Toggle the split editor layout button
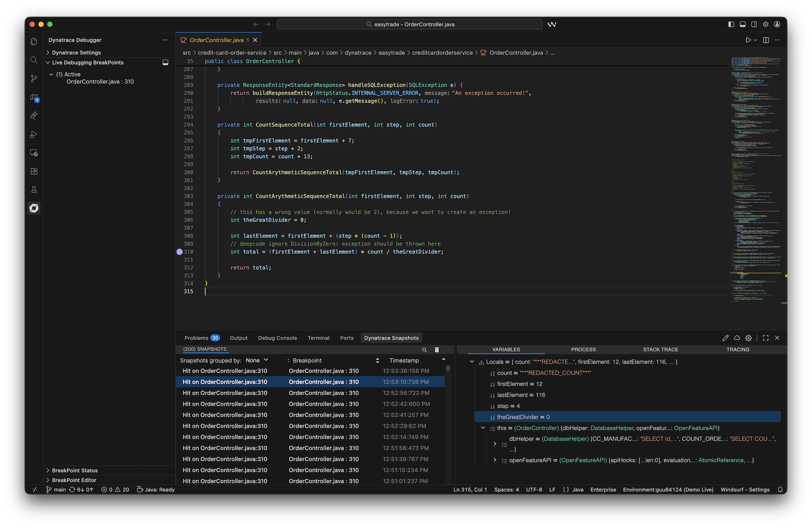The height and width of the screenshot is (527, 812). tap(765, 40)
